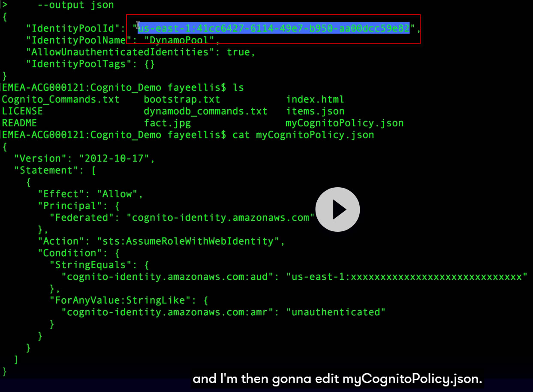Click the video caption about myCognitoPolicy.json

(x=337, y=379)
